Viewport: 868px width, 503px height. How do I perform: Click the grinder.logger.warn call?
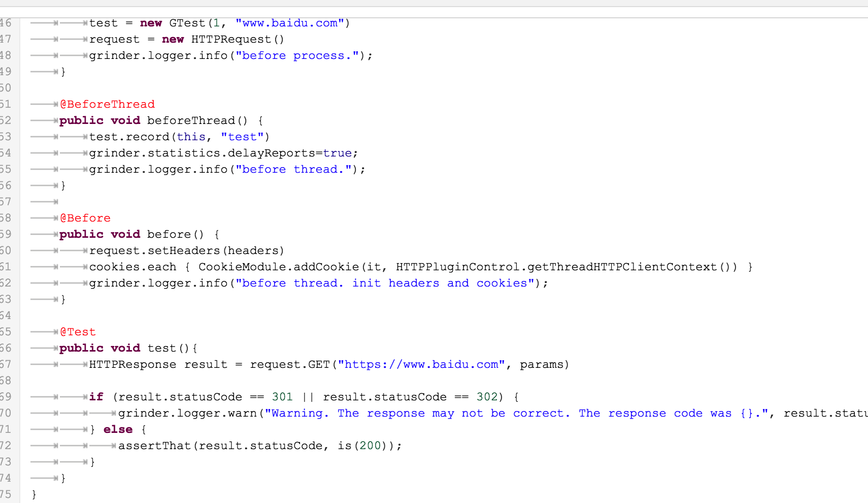click(188, 413)
